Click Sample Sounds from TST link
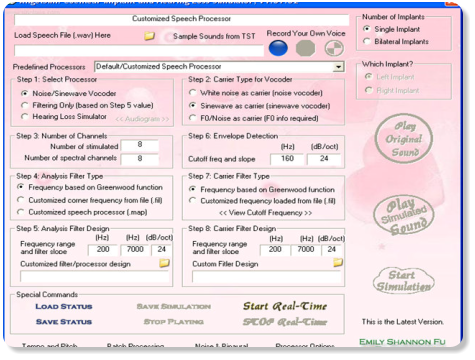Screen dimensions: 475x360 tap(214, 36)
